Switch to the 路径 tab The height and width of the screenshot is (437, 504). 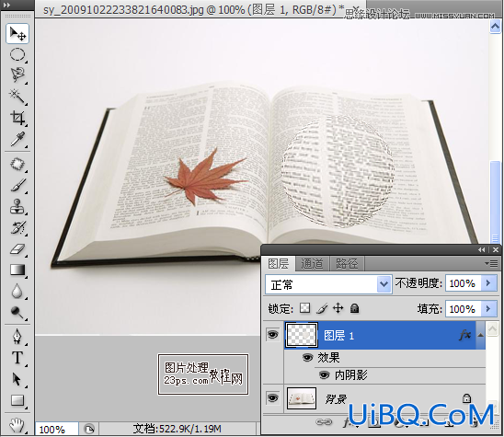[x=347, y=264]
